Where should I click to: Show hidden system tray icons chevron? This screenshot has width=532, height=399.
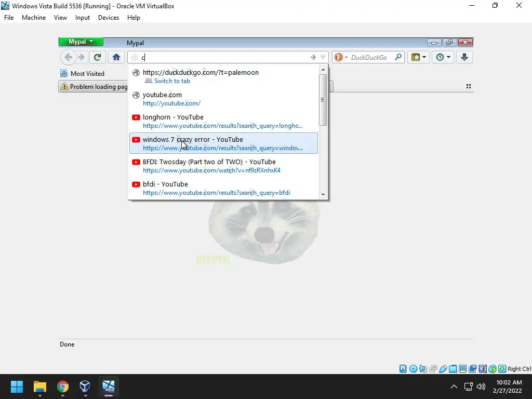click(454, 387)
